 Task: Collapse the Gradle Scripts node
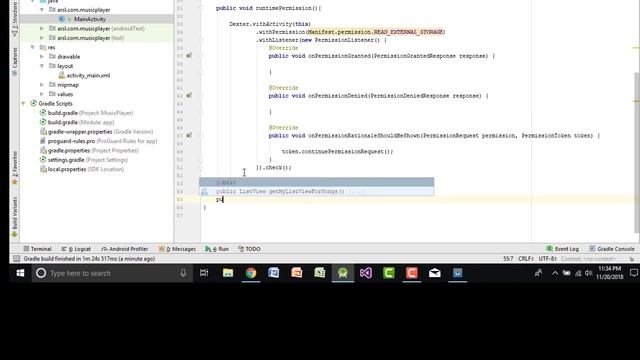(23, 103)
